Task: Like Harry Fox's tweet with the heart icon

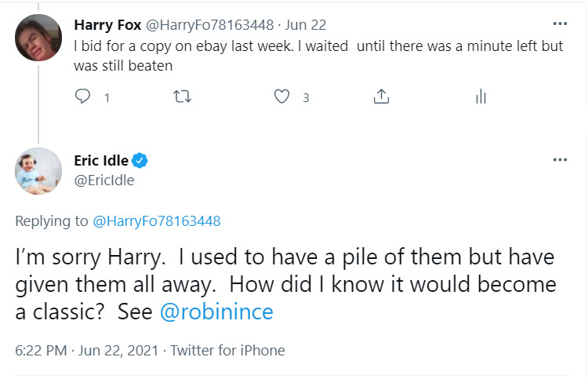Action: pos(281,97)
